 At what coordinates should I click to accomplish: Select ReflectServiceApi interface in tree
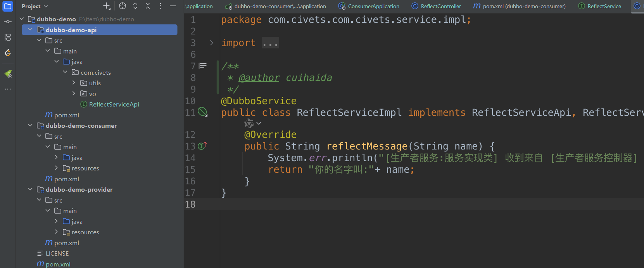[x=110, y=104]
